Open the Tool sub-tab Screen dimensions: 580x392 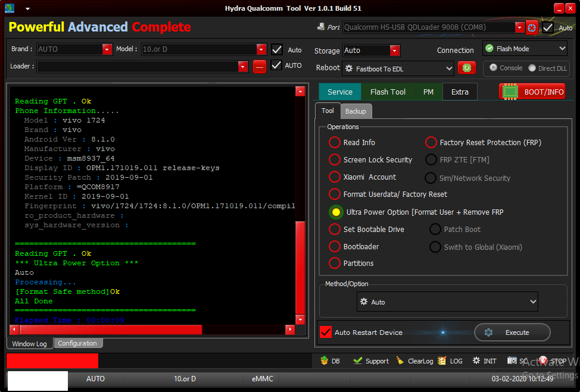click(x=328, y=111)
